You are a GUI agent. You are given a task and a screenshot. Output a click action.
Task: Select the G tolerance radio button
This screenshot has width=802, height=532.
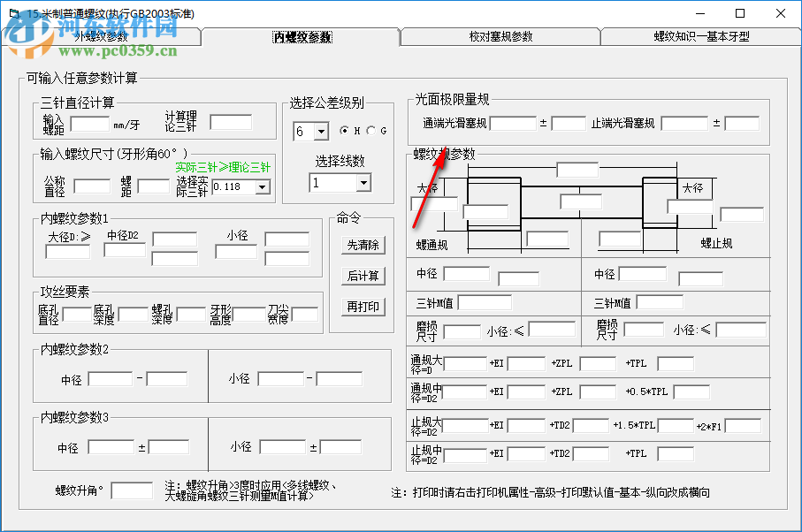(x=370, y=131)
